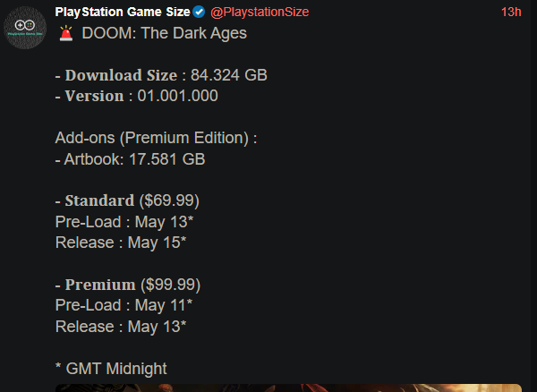Click the Version 01.001.000 line
Image resolution: width=537 pixels, height=392 pixels.
point(136,96)
